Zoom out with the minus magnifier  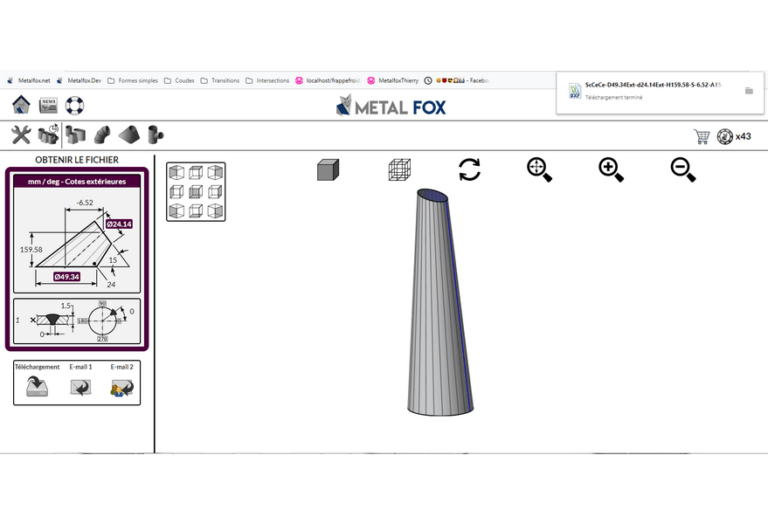pos(683,169)
